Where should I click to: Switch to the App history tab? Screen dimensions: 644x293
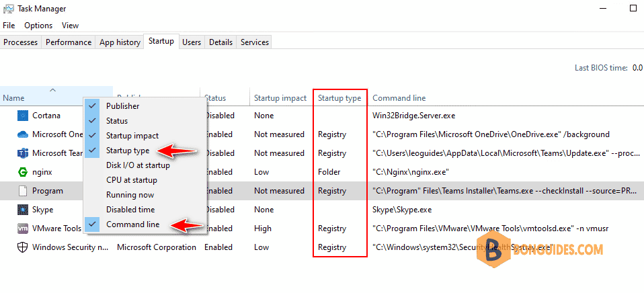(x=120, y=42)
